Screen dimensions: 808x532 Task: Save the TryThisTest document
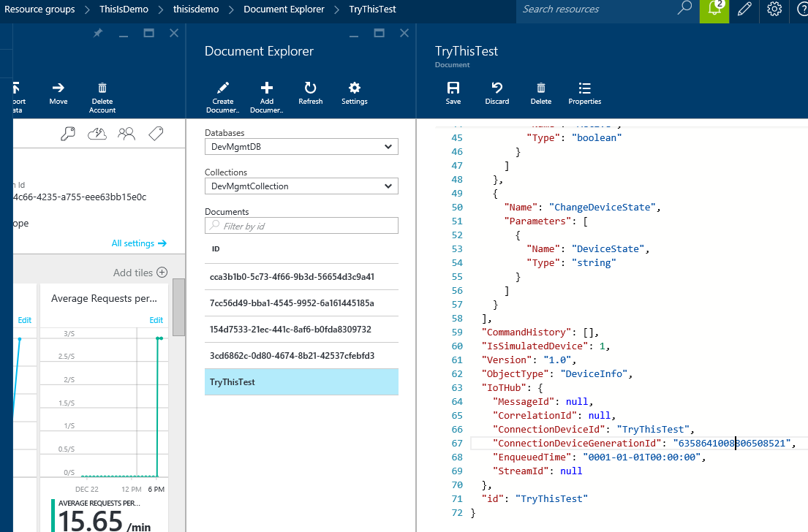tap(453, 94)
